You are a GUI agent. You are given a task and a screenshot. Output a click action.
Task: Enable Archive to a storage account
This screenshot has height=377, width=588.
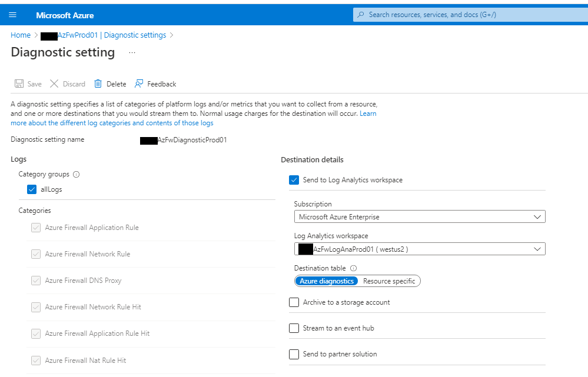[294, 302]
